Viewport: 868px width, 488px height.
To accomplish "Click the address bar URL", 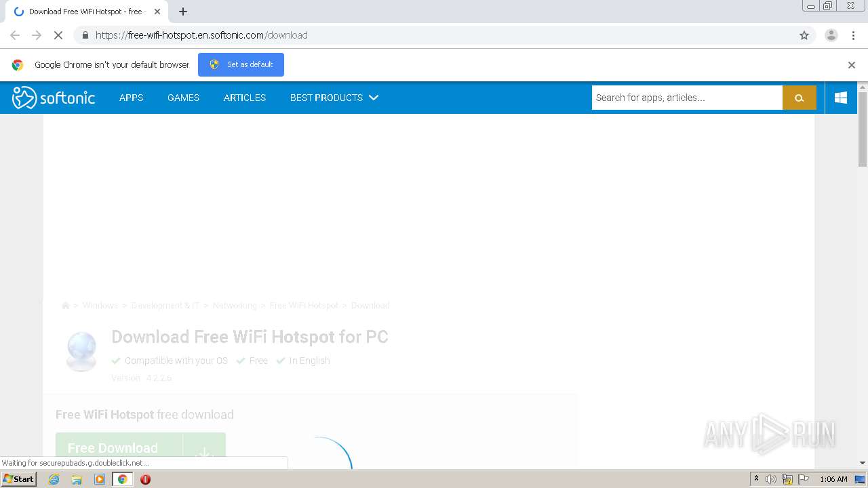I will click(x=201, y=35).
